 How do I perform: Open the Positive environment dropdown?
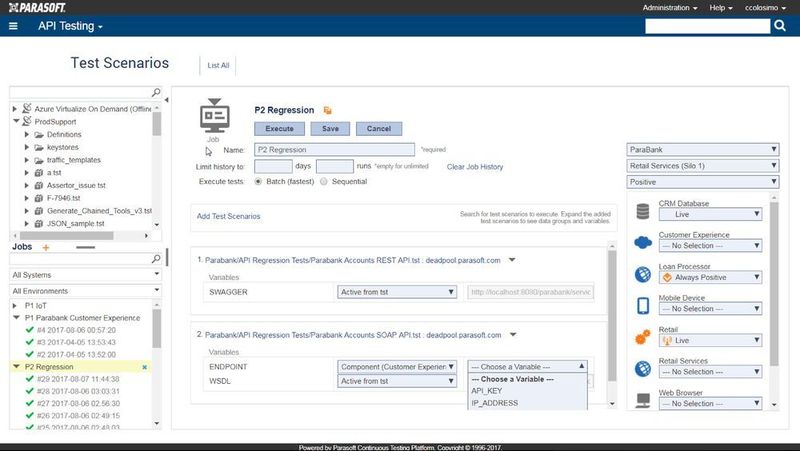pos(703,182)
